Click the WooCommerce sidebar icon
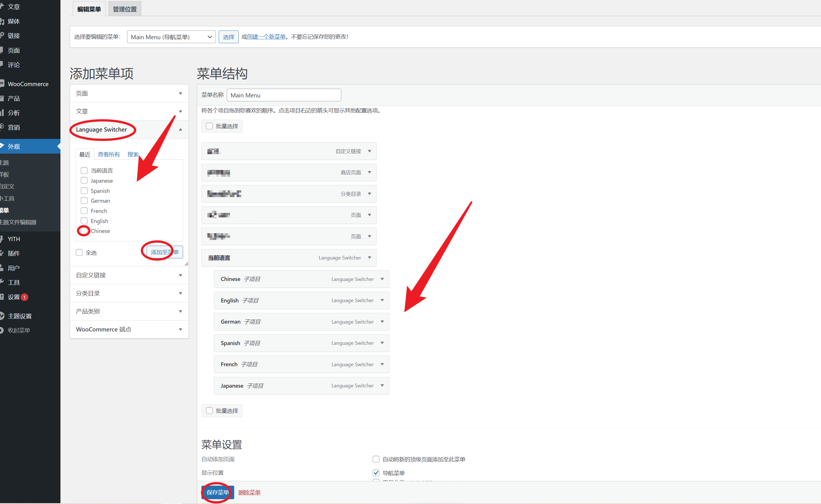This screenshot has height=504, width=821. (x=5, y=83)
